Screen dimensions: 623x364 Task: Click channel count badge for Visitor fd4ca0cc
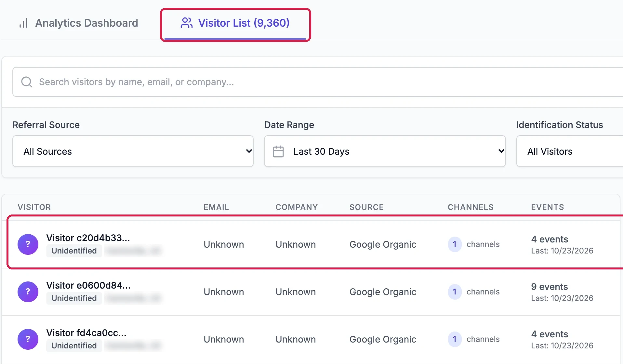(x=455, y=339)
